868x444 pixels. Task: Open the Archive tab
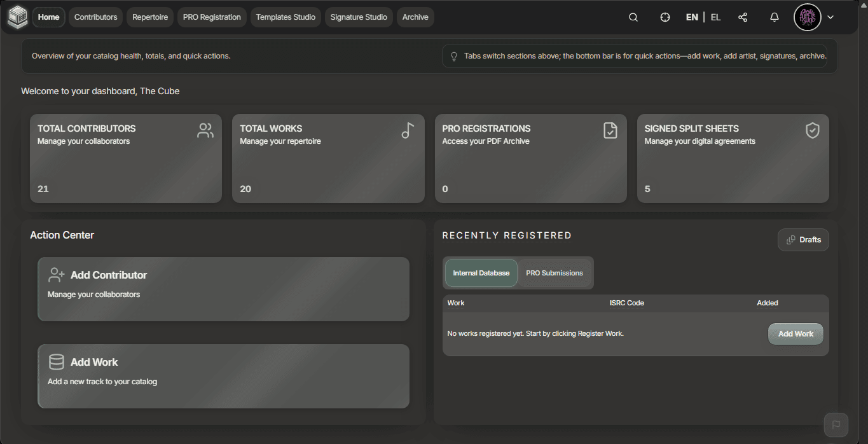click(x=415, y=17)
